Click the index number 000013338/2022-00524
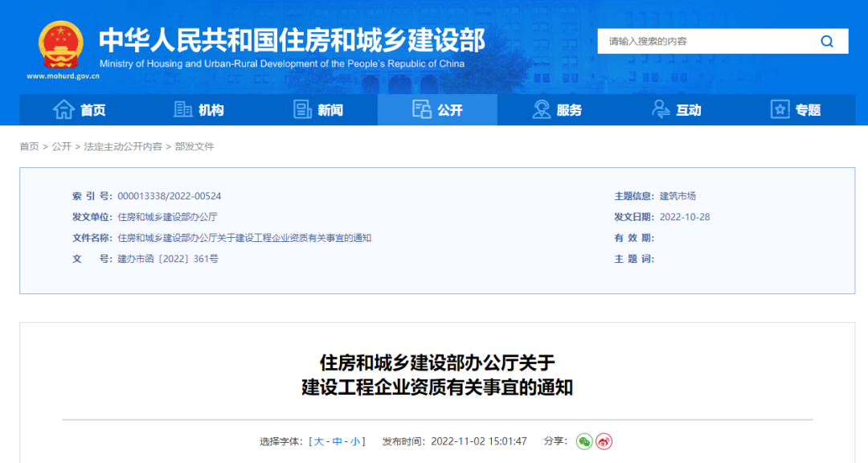The width and height of the screenshot is (868, 463). tap(170, 196)
